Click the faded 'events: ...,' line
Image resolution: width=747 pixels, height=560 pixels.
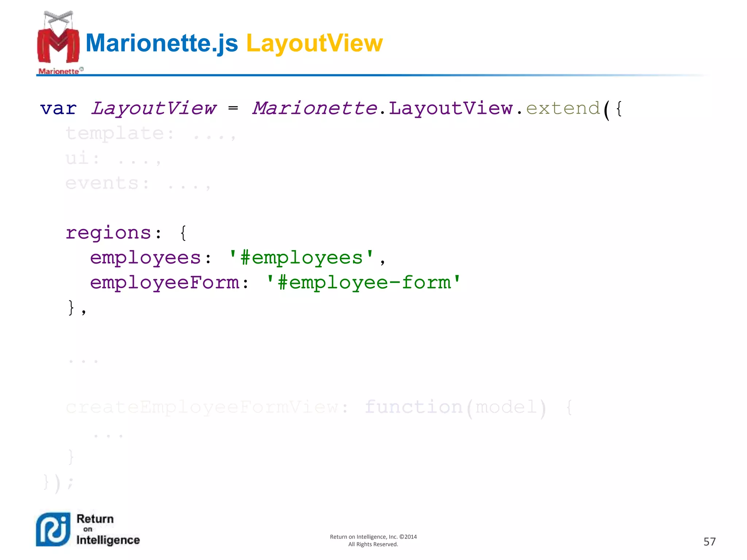[x=138, y=183]
